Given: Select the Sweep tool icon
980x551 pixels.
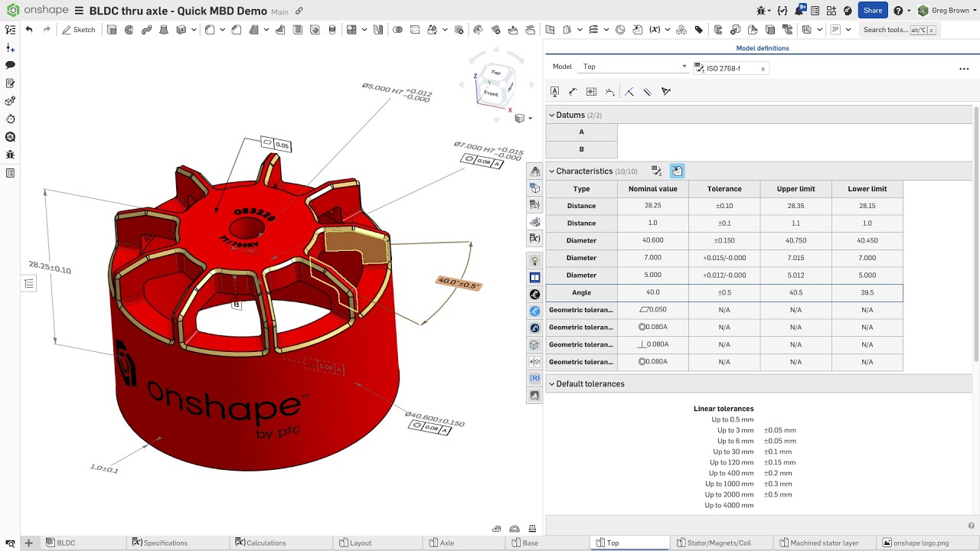Looking at the screenshot, I should pyautogui.click(x=146, y=30).
